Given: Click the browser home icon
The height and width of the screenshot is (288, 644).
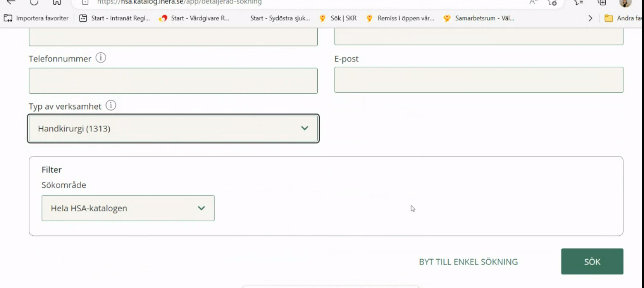Looking at the screenshot, I should point(57,2).
